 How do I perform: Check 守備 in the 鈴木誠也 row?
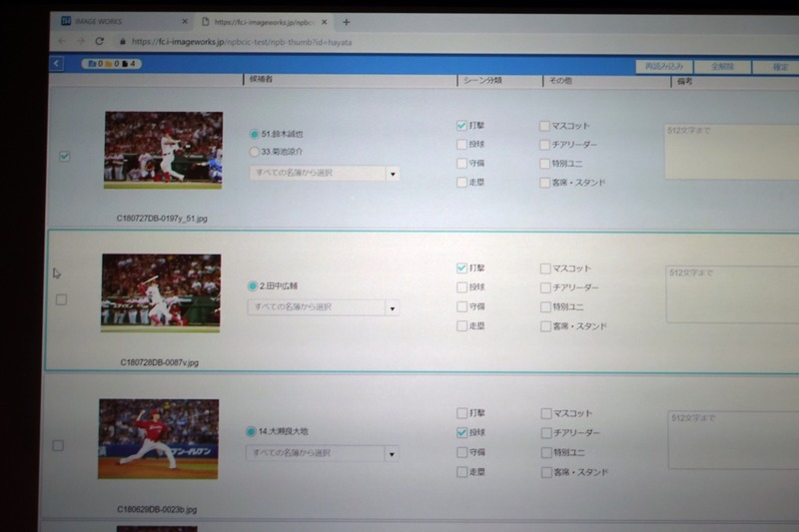click(x=461, y=163)
